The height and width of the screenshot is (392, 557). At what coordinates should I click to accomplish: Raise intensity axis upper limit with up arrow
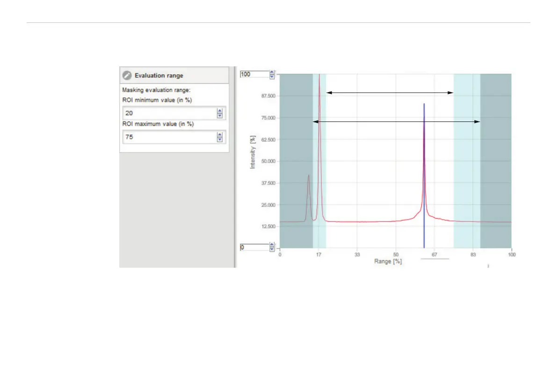click(272, 72)
